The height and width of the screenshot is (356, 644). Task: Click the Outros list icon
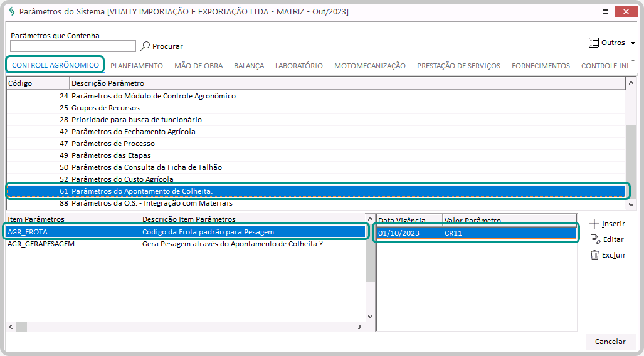point(593,43)
